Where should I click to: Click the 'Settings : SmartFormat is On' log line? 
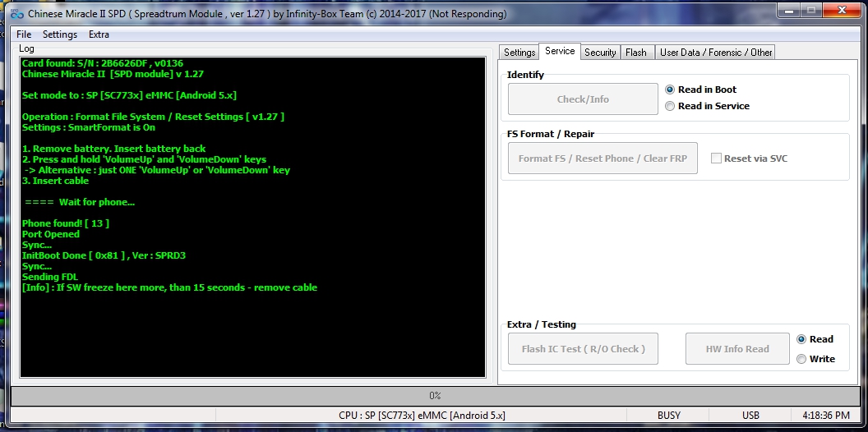tap(89, 127)
